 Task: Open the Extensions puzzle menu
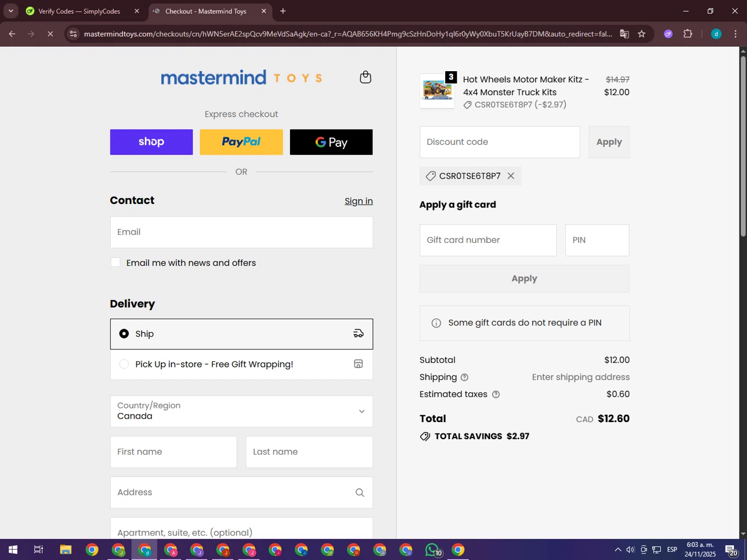click(x=688, y=34)
